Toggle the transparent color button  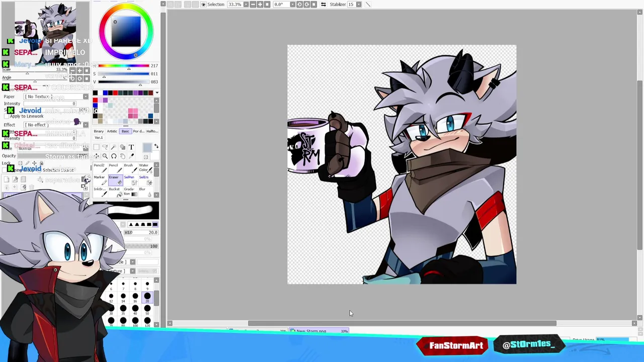tap(145, 157)
